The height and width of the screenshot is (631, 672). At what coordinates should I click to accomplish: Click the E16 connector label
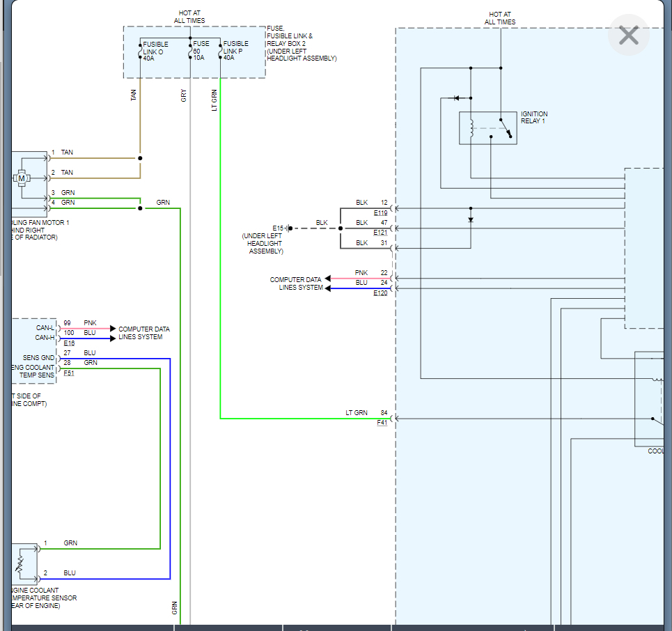pos(69,343)
